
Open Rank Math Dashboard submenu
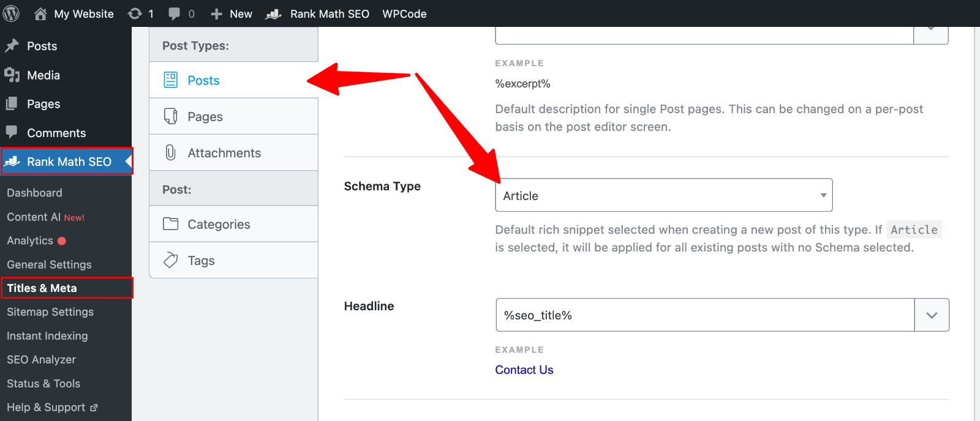click(x=34, y=193)
